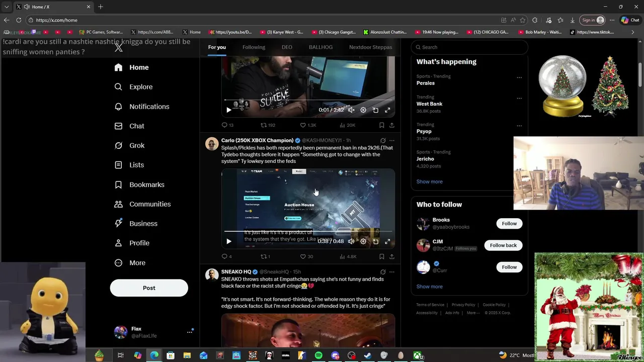The height and width of the screenshot is (362, 644).
Task: Switch to the For you tab
Action: click(x=217, y=47)
